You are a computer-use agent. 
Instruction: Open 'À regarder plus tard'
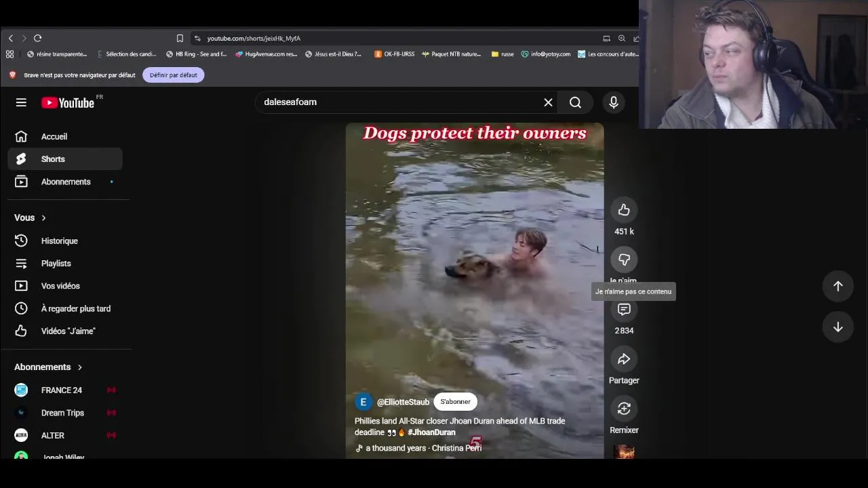(x=65, y=308)
